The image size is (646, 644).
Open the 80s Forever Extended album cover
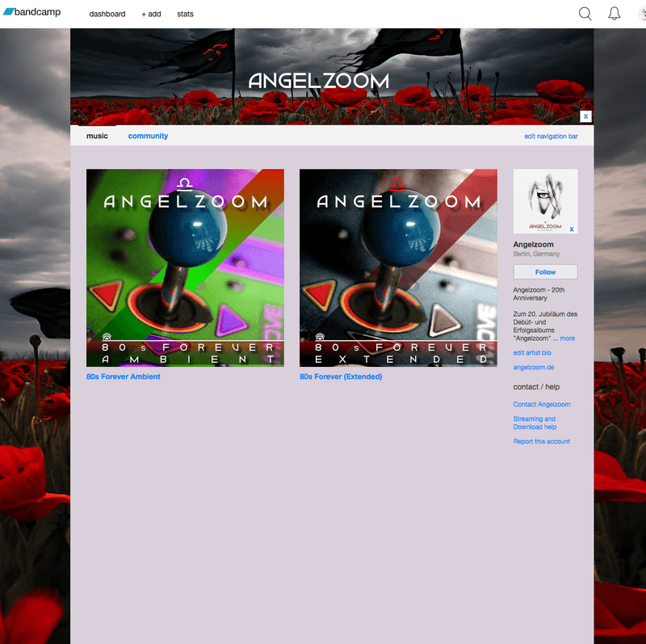pos(398,267)
